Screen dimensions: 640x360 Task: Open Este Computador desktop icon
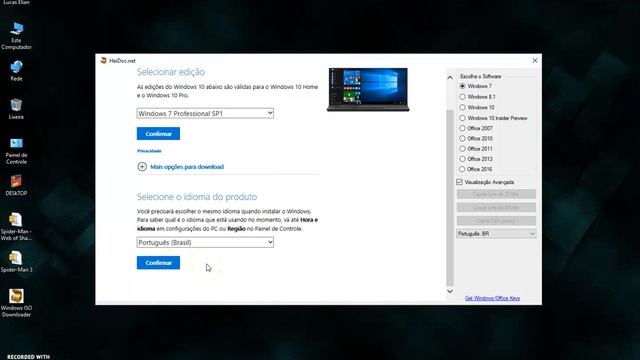[16, 35]
